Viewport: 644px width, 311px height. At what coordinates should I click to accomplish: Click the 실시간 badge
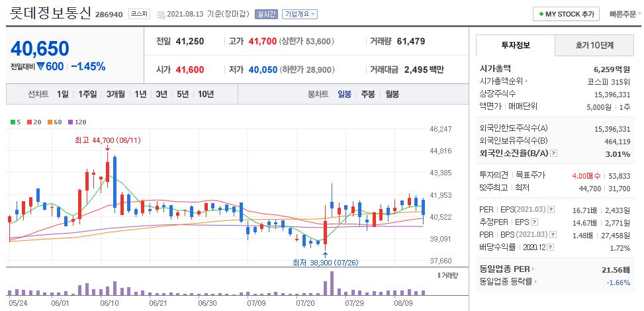coord(266,15)
